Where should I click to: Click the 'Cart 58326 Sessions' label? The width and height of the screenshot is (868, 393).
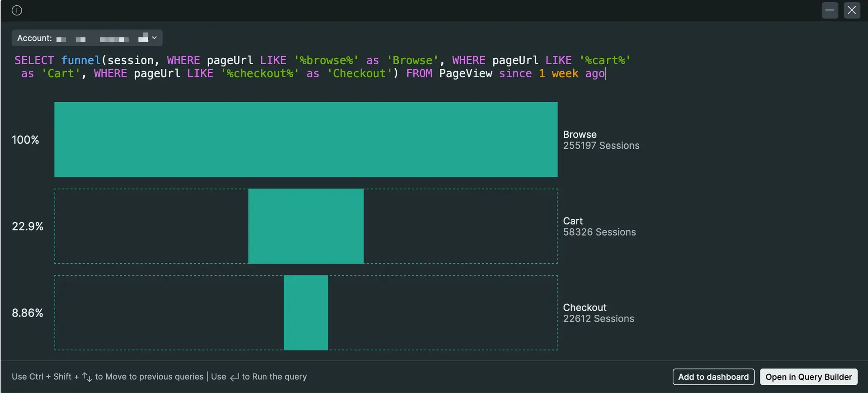click(x=599, y=227)
